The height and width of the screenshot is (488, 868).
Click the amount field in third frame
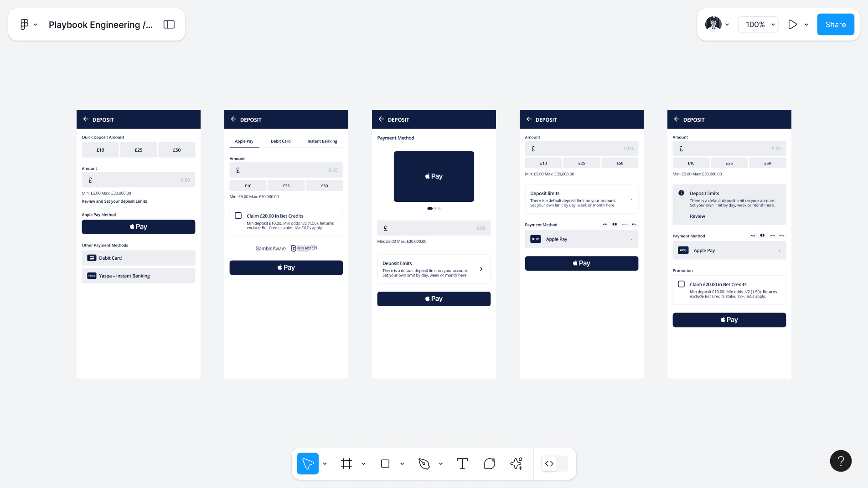[x=434, y=228]
